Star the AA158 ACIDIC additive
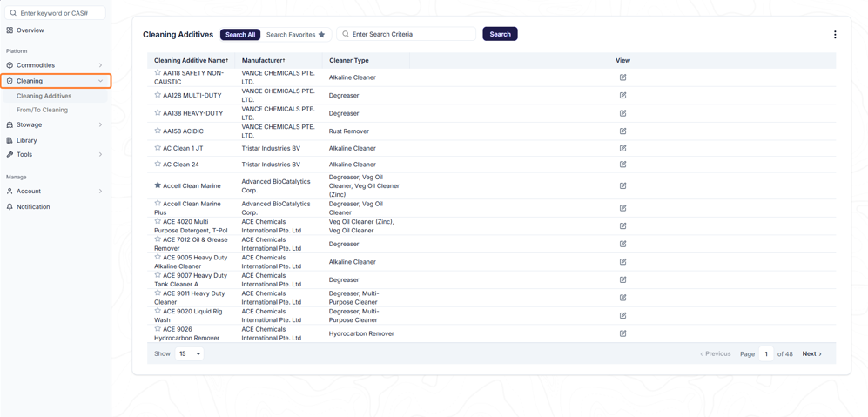Viewport: 868px width, 417px height. [158, 130]
